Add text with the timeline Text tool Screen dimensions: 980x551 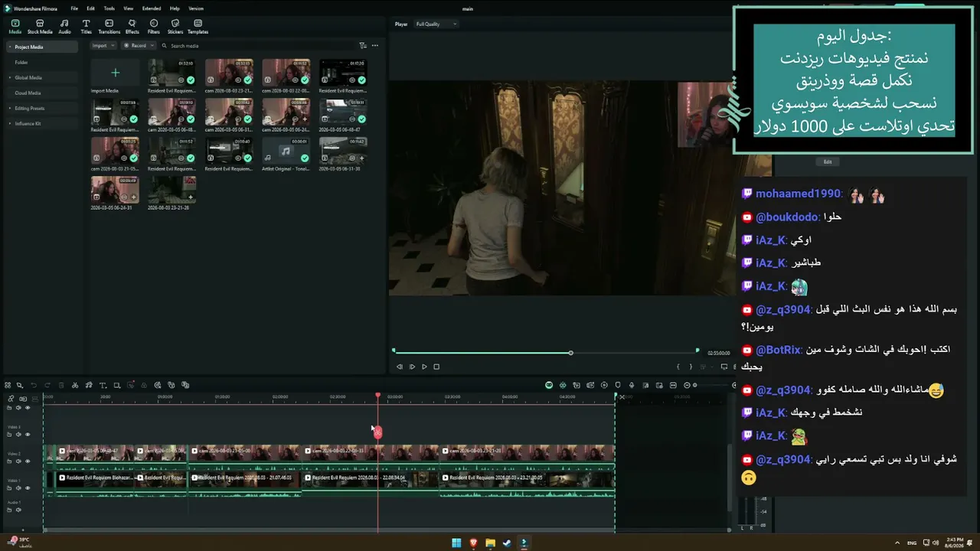103,385
